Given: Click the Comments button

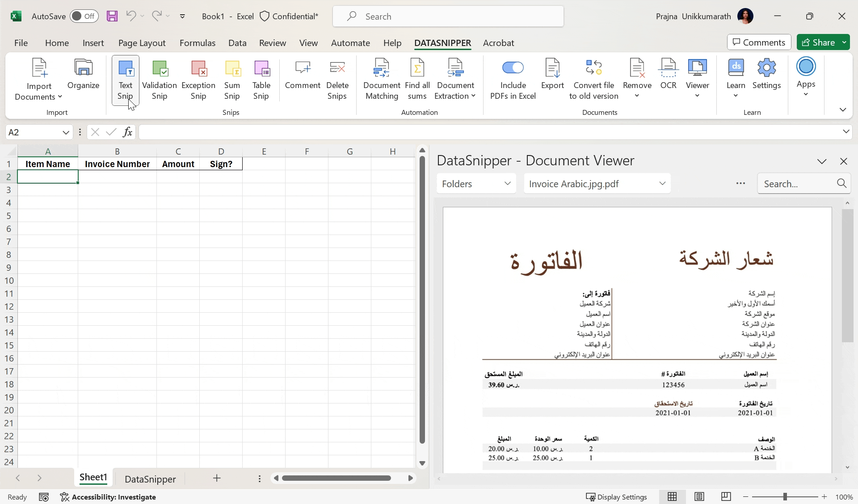Looking at the screenshot, I should point(759,42).
